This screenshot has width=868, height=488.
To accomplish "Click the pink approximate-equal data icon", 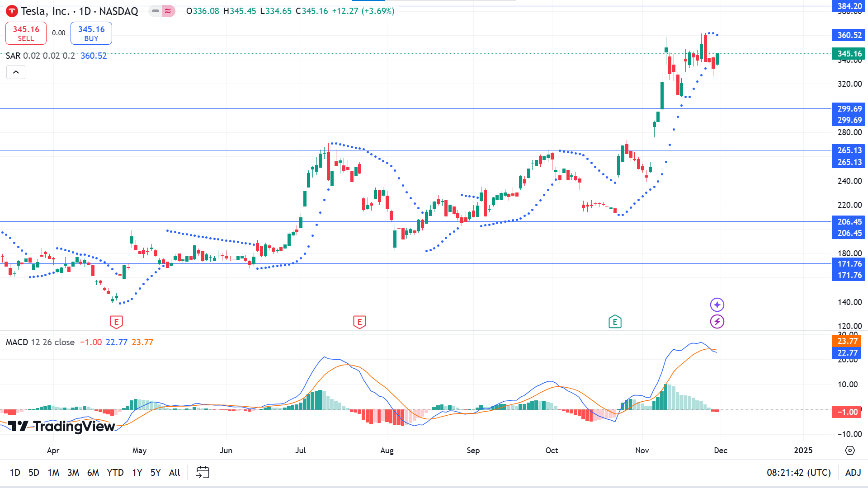I will pyautogui.click(x=168, y=11).
